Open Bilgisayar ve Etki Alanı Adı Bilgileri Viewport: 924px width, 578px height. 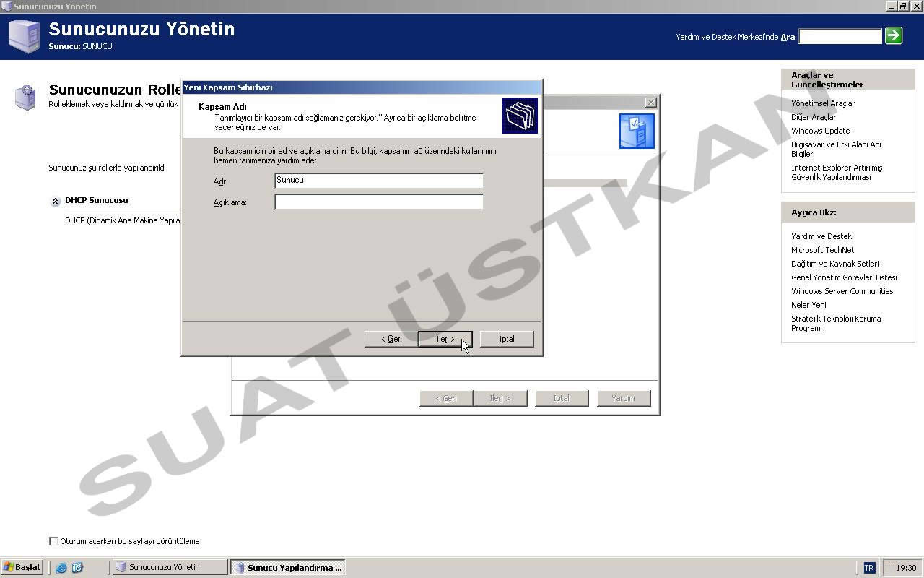pyautogui.click(x=836, y=149)
